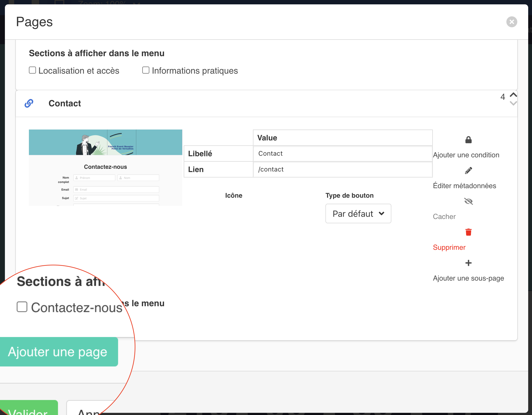Click the Supprimer red text link

coord(449,247)
